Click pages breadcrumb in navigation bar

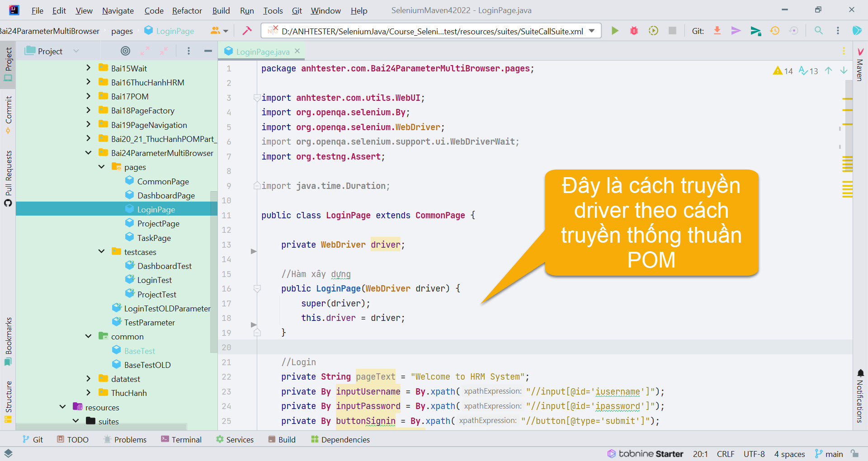[122, 31]
